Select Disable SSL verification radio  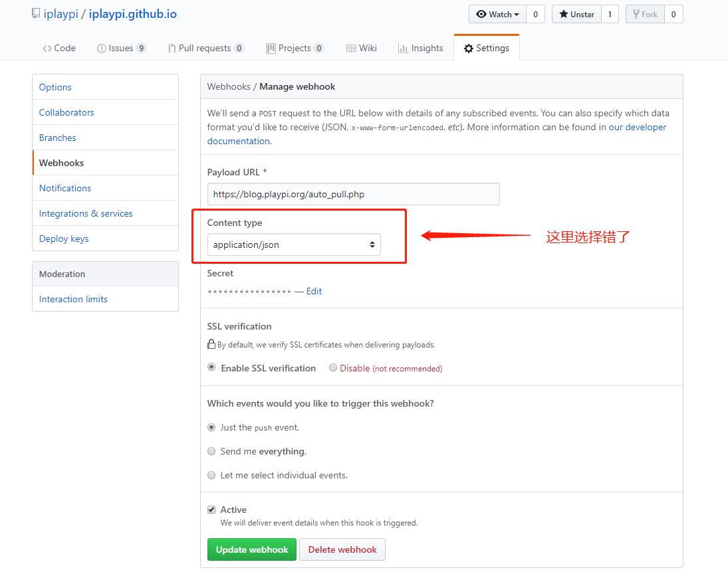(333, 367)
